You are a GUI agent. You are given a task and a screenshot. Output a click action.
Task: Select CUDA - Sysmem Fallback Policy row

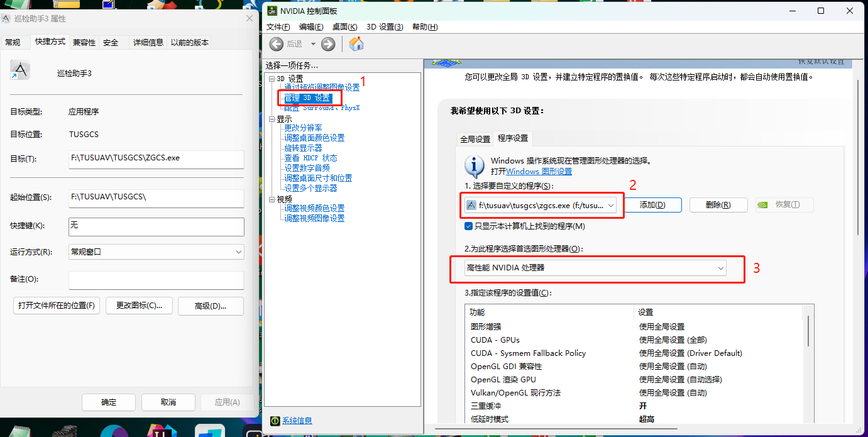[635, 353]
